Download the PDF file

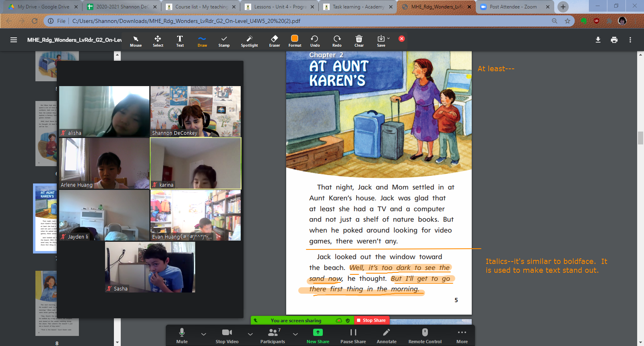[598, 40]
